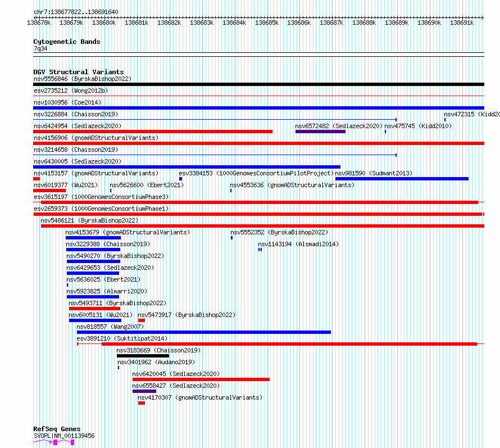Pick the 138684k ruler position
Image resolution: width=500 pixels, height=448 pixels.
click(x=234, y=22)
